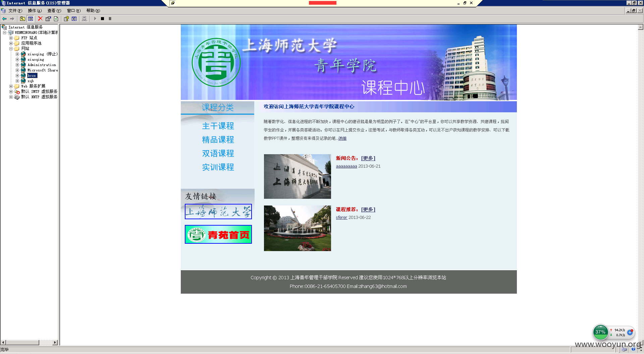
Task: Click the Stop item square icon
Action: (103, 19)
